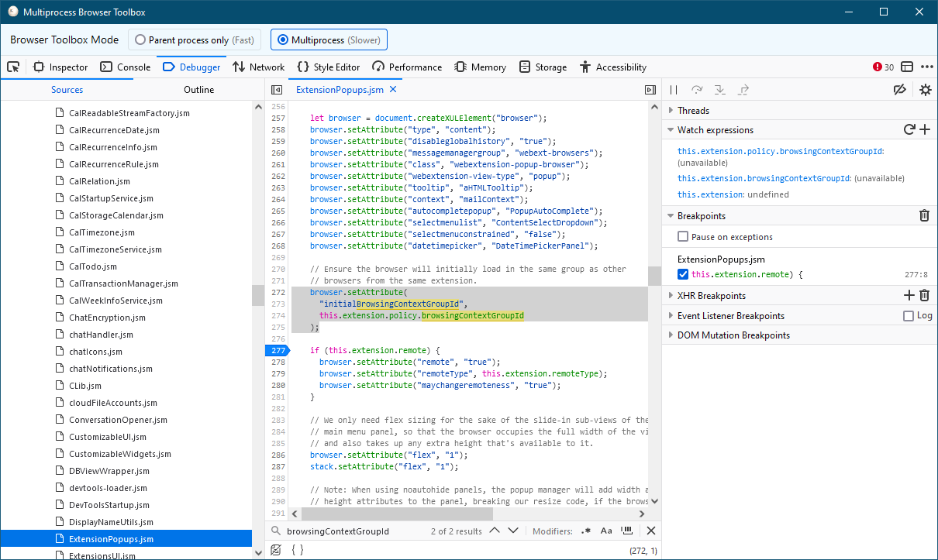This screenshot has height=560, width=938.
Task: Click the Step Over debugger icon
Action: pyautogui.click(x=697, y=90)
